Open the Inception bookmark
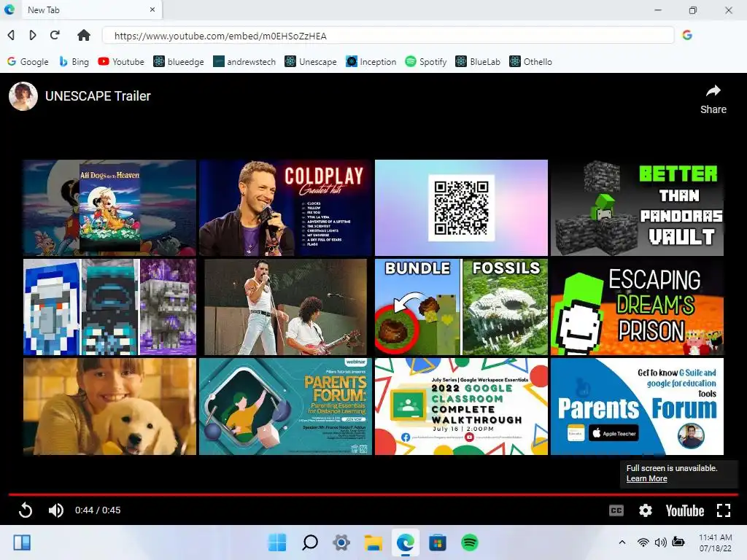The height and width of the screenshot is (560, 747). 371,61
